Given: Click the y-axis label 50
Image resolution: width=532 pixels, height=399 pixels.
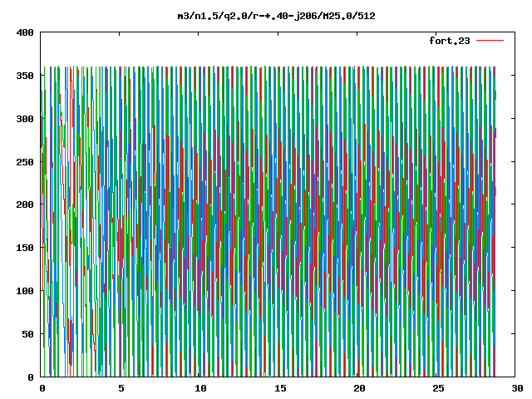Looking at the screenshot, I should (27, 334).
